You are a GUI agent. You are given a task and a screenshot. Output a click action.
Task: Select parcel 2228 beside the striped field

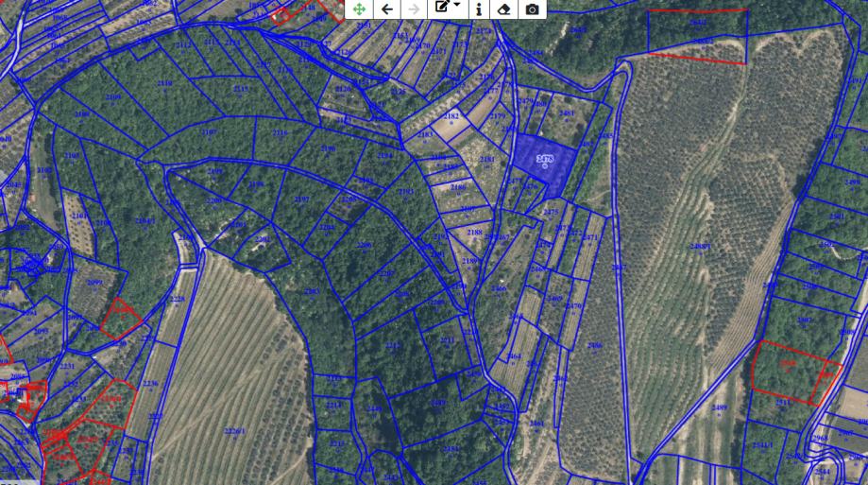pos(177,303)
